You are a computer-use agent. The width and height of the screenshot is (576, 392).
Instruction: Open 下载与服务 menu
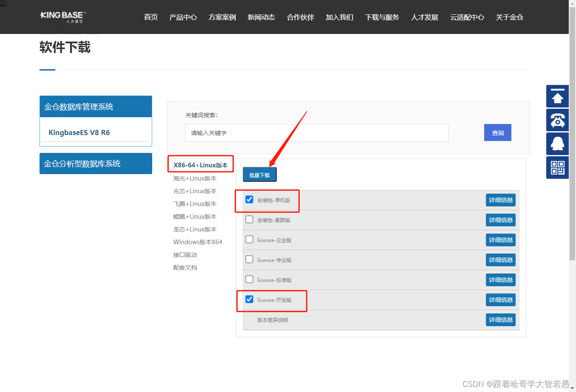pyautogui.click(x=382, y=17)
